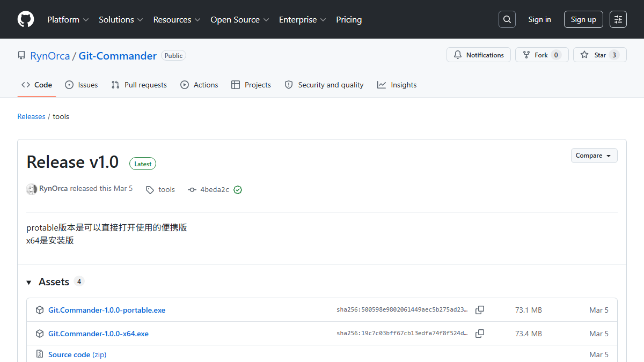
Task: Open the Star count 3
Action: (x=614, y=55)
